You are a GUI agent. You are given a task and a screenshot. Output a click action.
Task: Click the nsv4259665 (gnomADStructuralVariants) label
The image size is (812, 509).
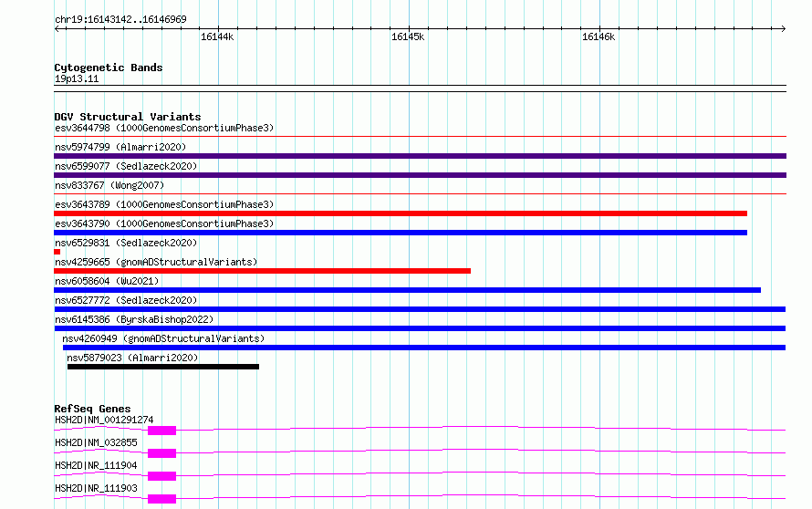[156, 262]
